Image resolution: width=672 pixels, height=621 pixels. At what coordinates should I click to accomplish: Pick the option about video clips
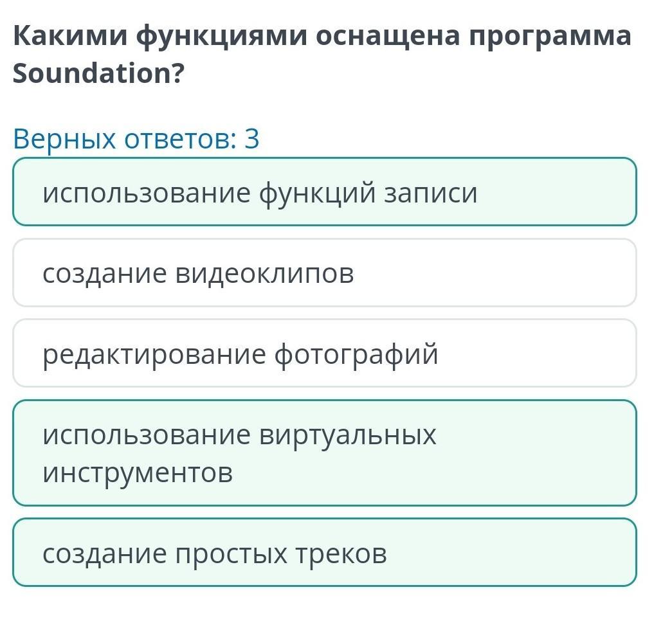tap(324, 273)
